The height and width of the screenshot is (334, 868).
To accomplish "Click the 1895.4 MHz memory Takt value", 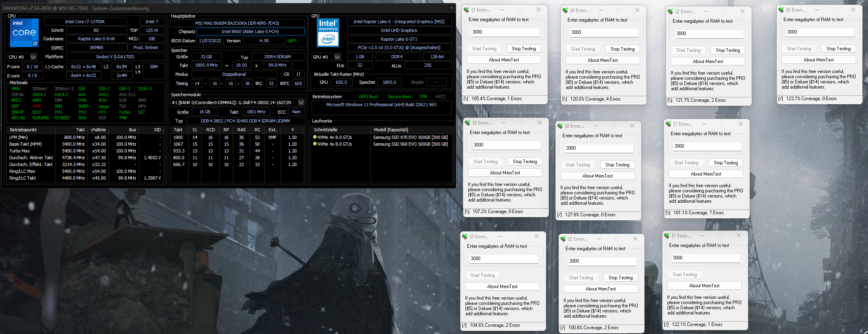I will point(206,65).
